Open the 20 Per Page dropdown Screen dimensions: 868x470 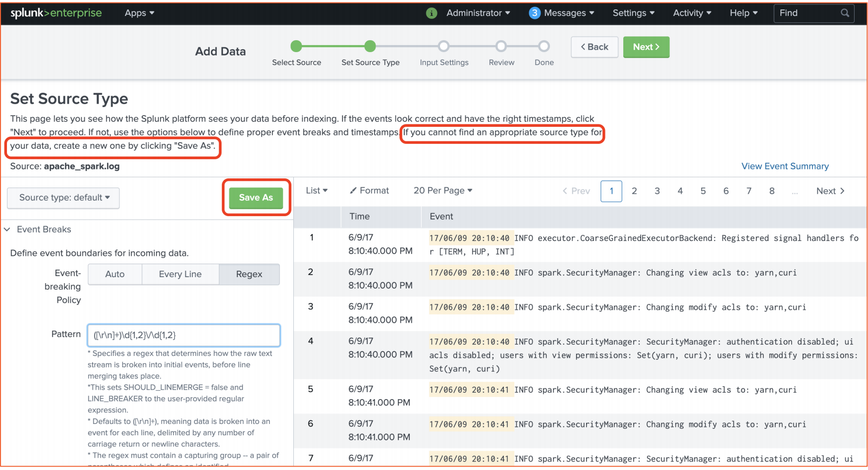tap(443, 190)
